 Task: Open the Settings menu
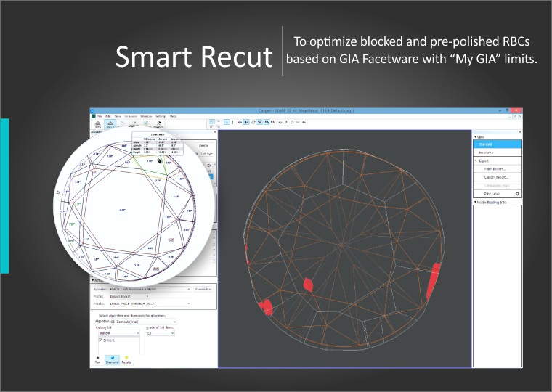[161, 116]
